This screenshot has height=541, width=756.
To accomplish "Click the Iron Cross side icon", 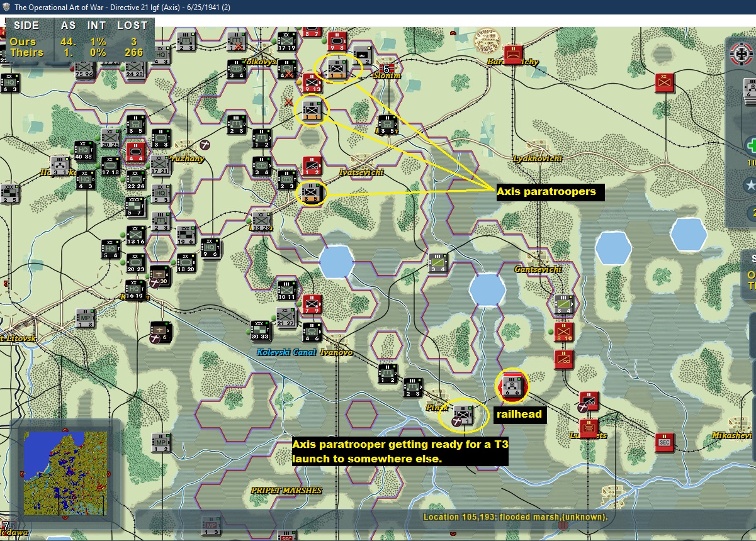I will [742, 54].
